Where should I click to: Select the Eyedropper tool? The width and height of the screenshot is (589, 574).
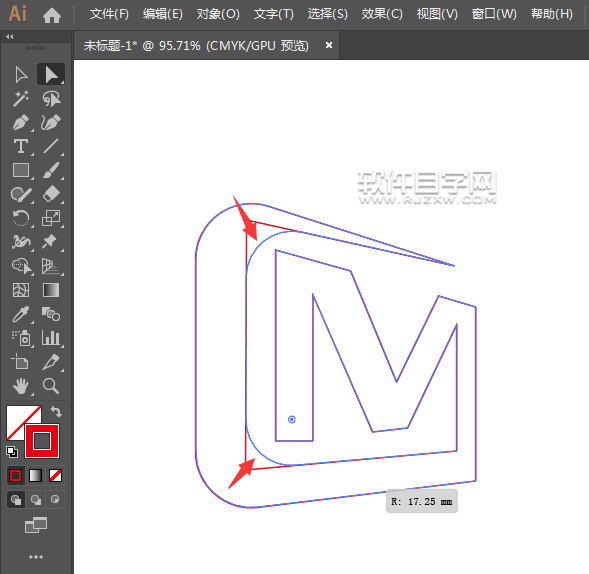tap(21, 314)
